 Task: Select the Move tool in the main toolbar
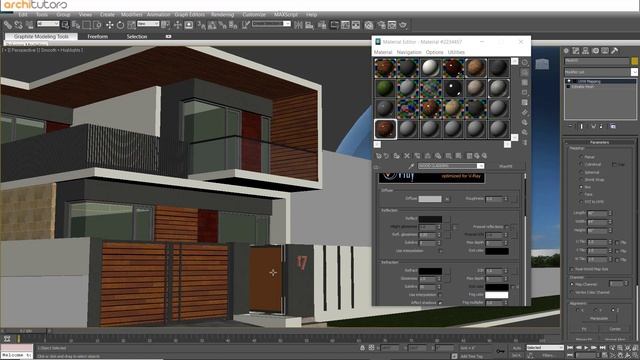(109, 25)
